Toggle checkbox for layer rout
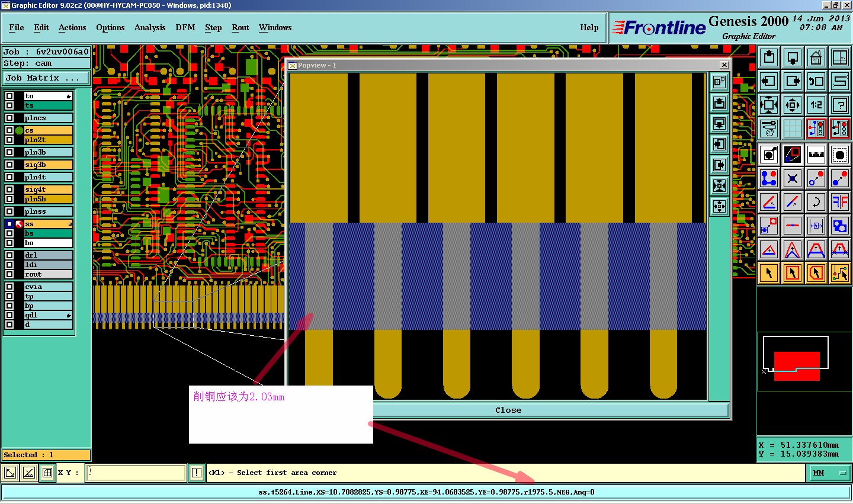The width and height of the screenshot is (853, 504). (x=9, y=274)
